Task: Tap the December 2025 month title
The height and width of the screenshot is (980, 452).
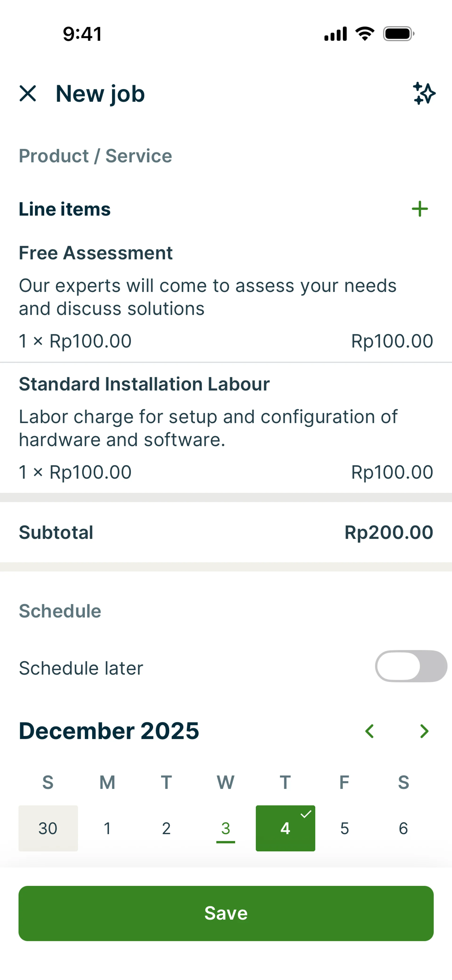Action: 109,731
